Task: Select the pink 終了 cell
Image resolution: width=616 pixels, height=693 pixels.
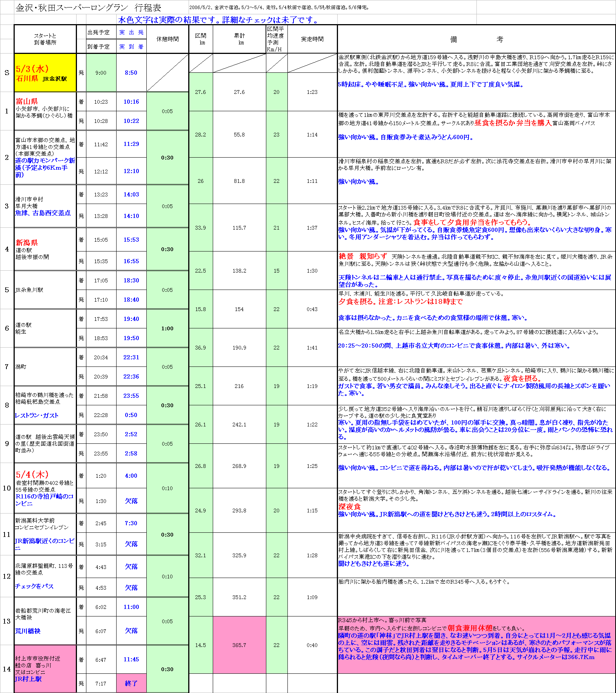Action: [x=131, y=683]
